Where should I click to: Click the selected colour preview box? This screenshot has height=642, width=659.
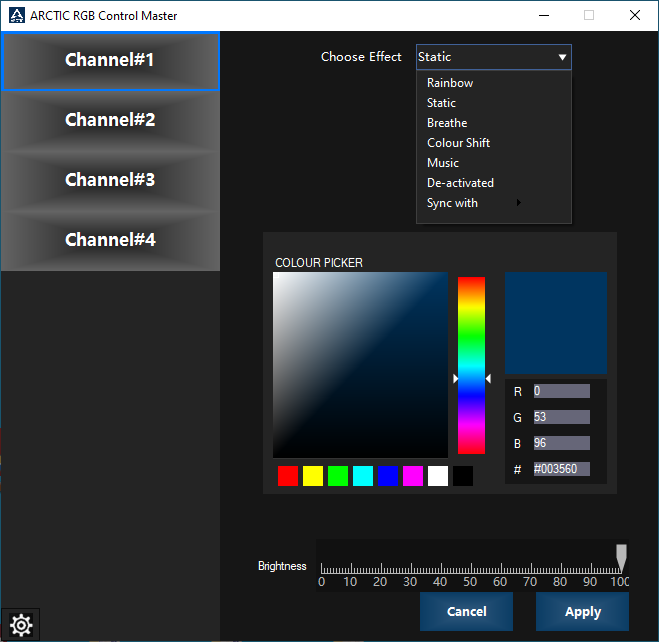click(556, 323)
